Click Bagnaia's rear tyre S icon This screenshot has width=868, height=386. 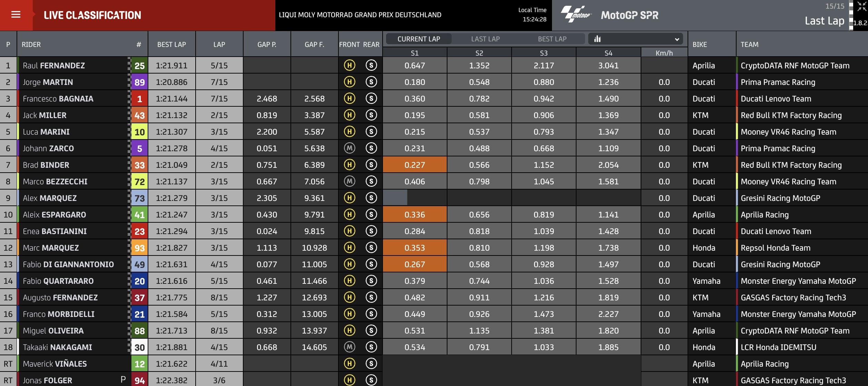click(371, 98)
